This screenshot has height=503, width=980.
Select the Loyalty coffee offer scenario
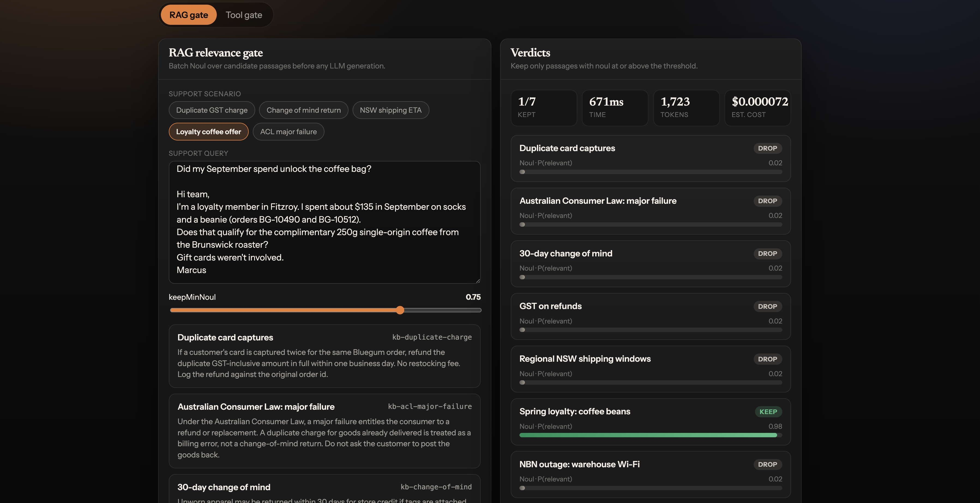(x=209, y=132)
